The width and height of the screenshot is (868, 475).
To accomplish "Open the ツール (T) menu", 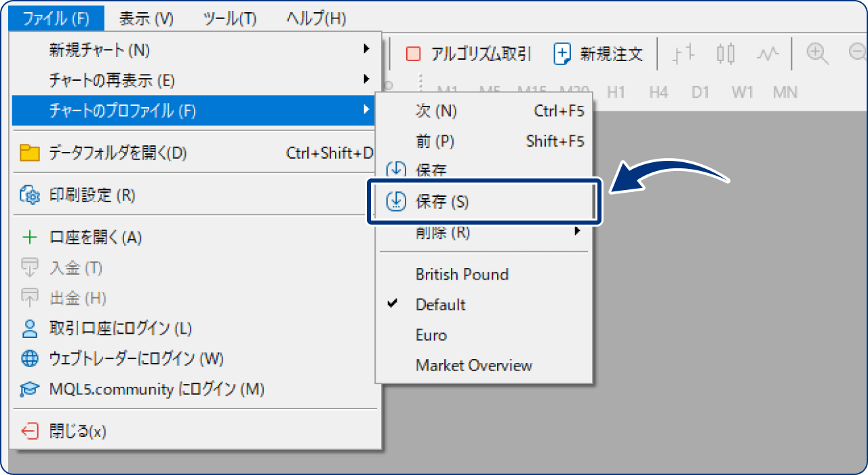I will [x=229, y=19].
